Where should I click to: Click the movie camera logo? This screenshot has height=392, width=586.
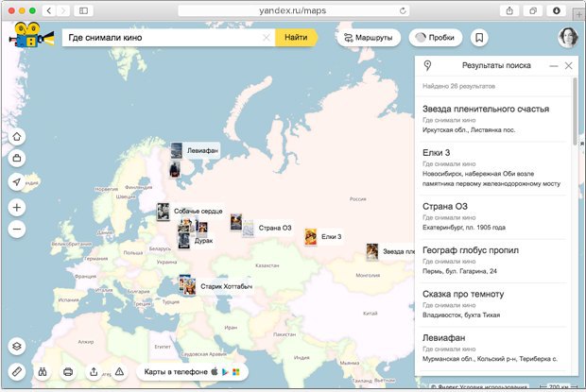31,35
